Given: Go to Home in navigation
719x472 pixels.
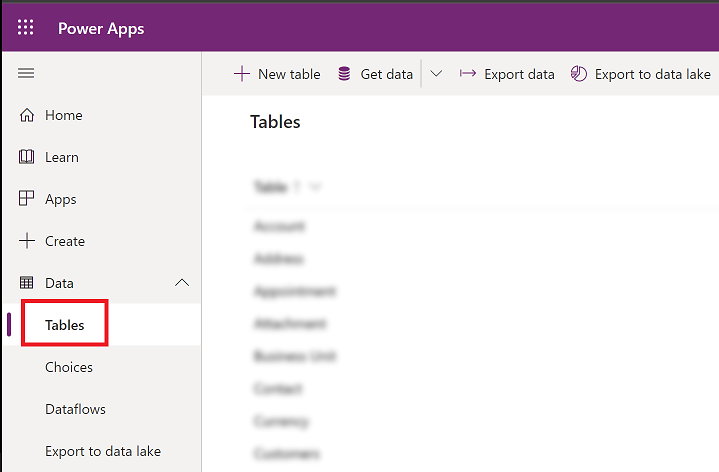Looking at the screenshot, I should point(64,115).
